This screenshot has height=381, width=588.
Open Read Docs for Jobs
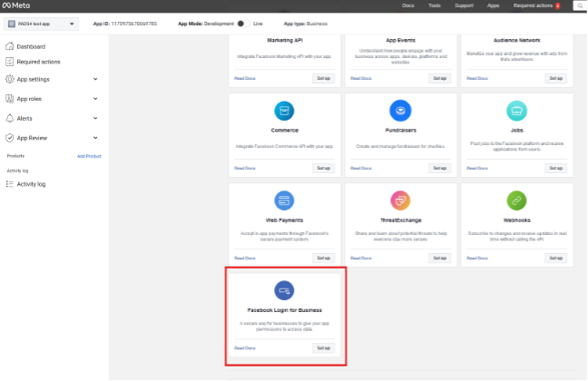click(477, 169)
